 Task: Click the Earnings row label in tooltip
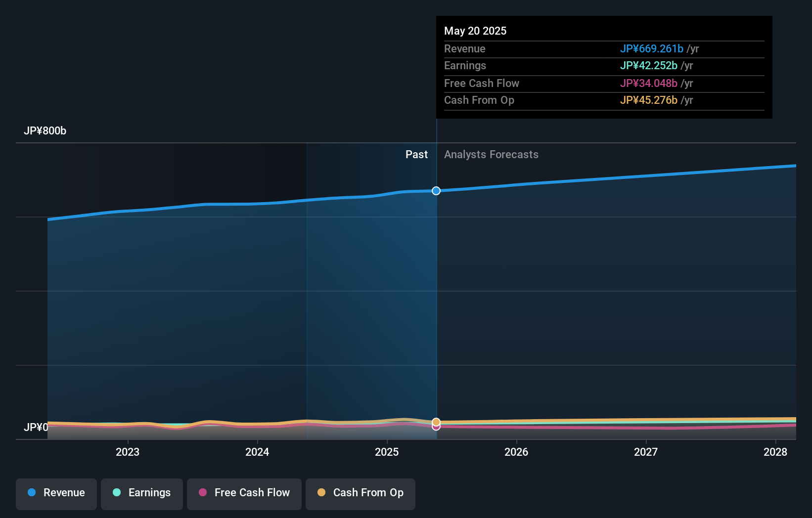point(465,66)
